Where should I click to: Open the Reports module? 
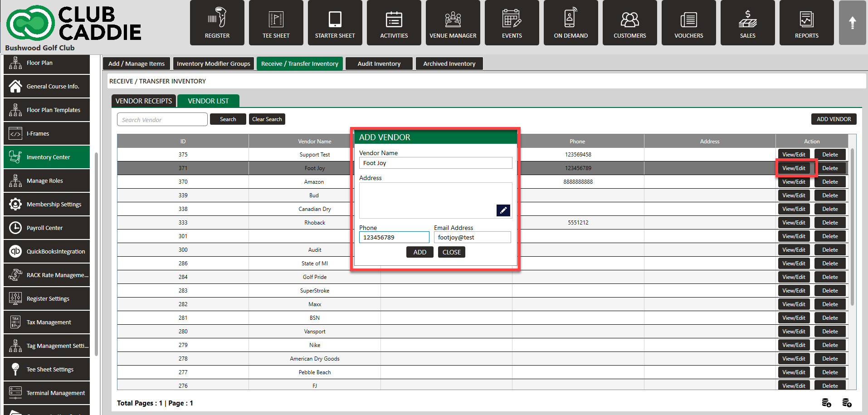806,23
